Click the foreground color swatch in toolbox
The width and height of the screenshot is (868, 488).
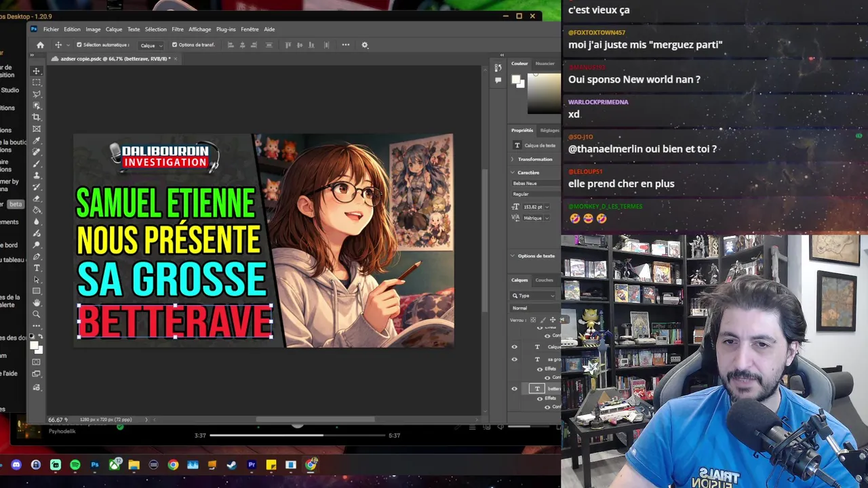33,346
